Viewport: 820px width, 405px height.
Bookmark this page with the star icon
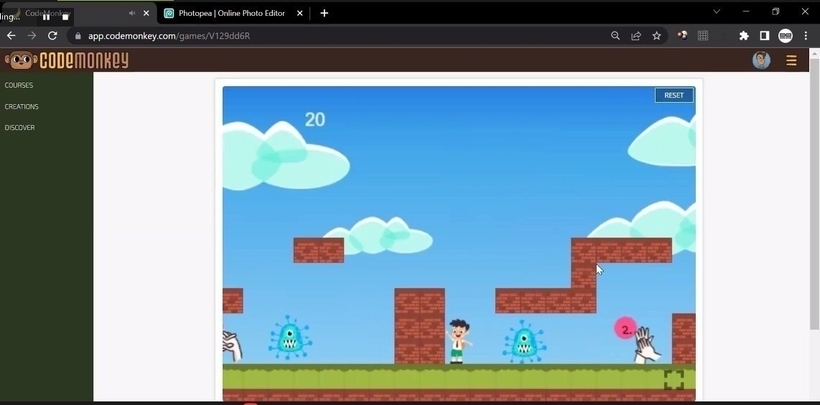(x=657, y=36)
